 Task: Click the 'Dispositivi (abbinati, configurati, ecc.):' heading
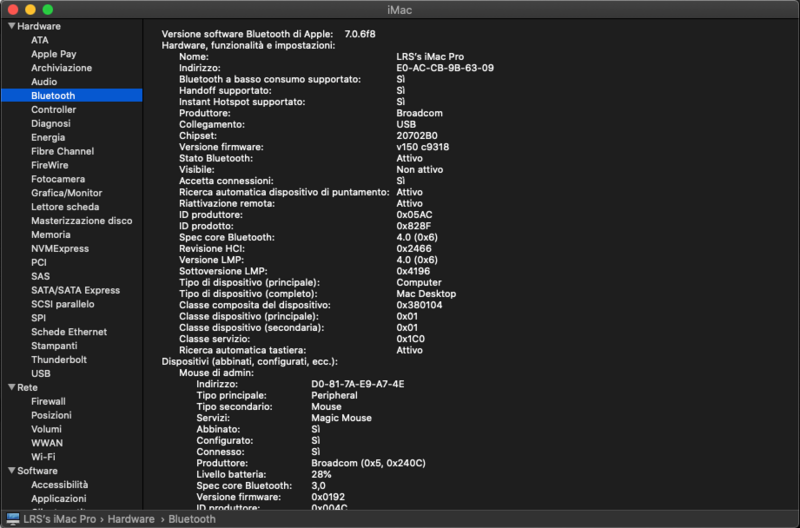(249, 362)
